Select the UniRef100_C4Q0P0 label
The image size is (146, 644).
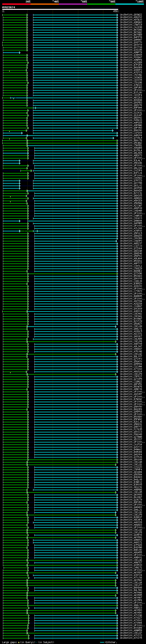[x=131, y=241]
